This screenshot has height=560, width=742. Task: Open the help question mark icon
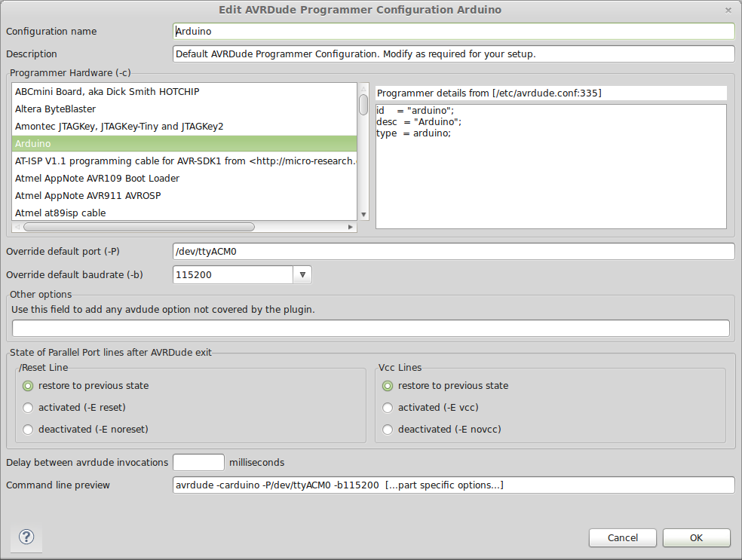pyautogui.click(x=26, y=537)
